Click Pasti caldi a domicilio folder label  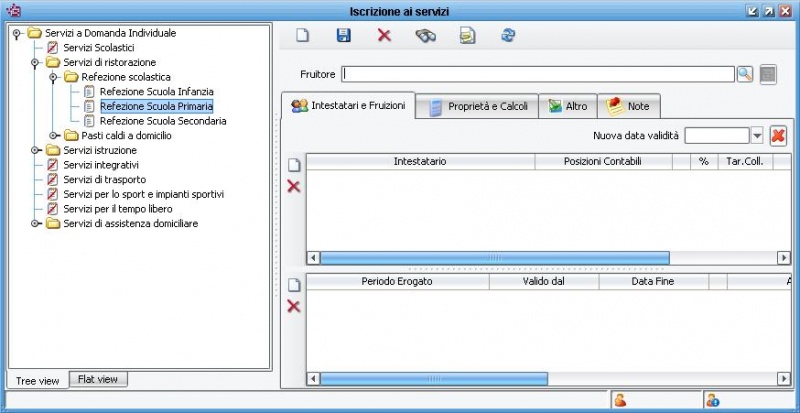pos(127,136)
